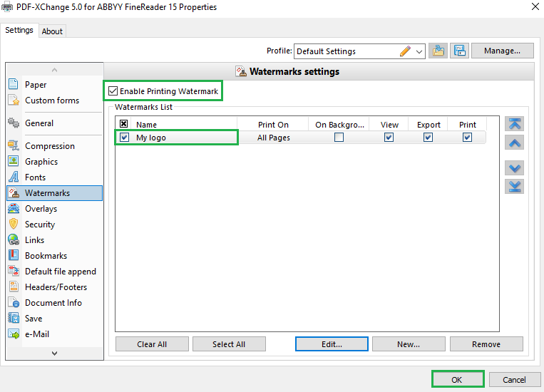The height and width of the screenshot is (392, 544).
Task: Click the Compression icon in sidebar
Action: [14, 145]
